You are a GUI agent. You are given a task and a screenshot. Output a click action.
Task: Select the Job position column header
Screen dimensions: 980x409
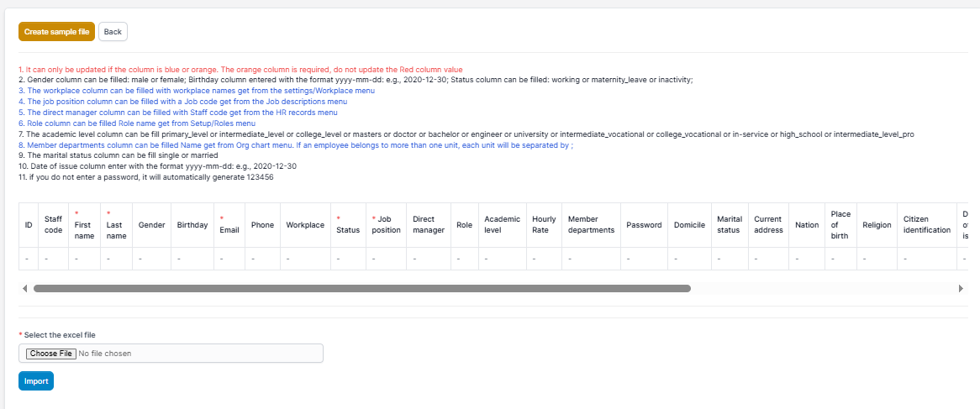[x=386, y=225]
